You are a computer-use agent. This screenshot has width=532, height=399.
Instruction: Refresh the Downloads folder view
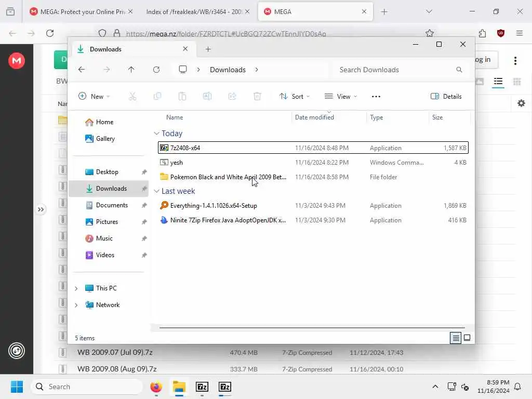coord(156,70)
